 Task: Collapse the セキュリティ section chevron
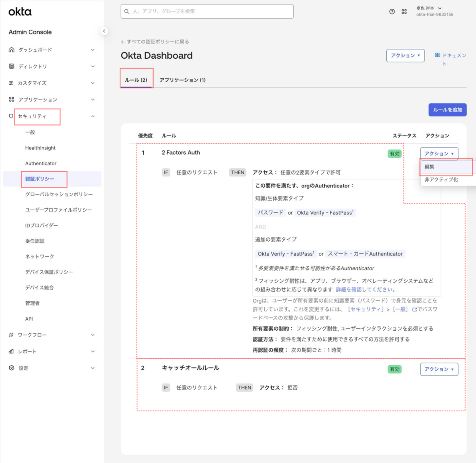tap(93, 116)
